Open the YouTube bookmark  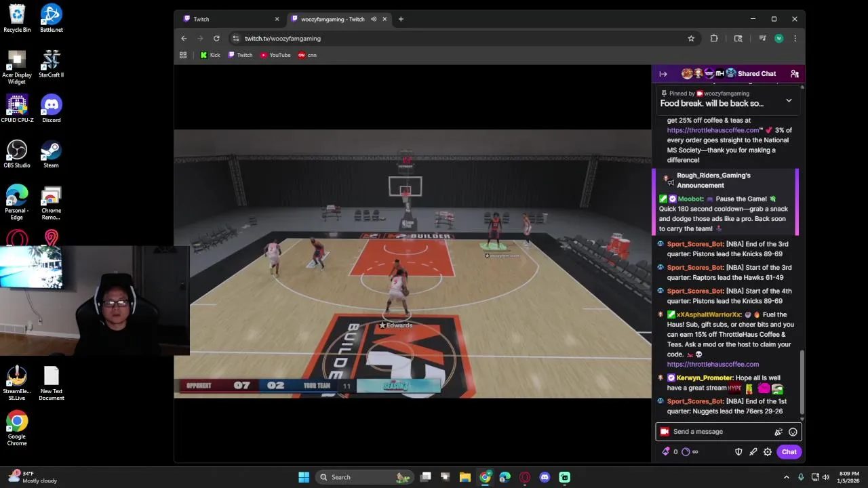275,55
